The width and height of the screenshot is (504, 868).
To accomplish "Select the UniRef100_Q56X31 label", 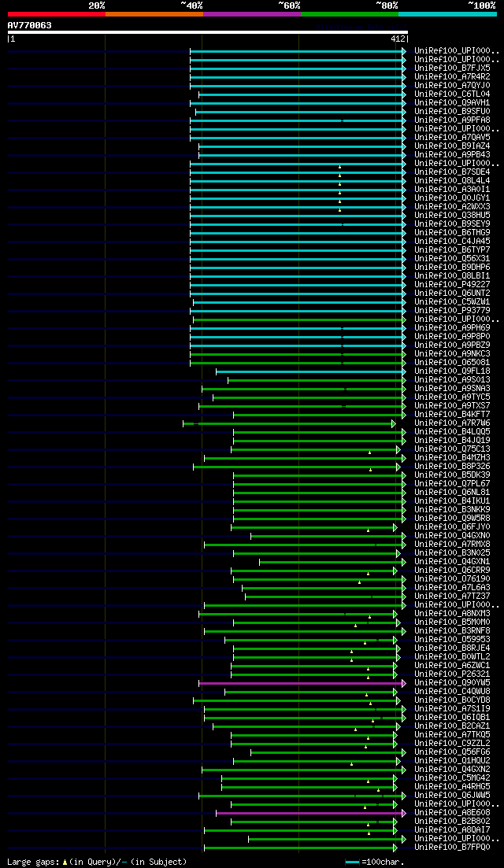I will (x=452, y=259).
